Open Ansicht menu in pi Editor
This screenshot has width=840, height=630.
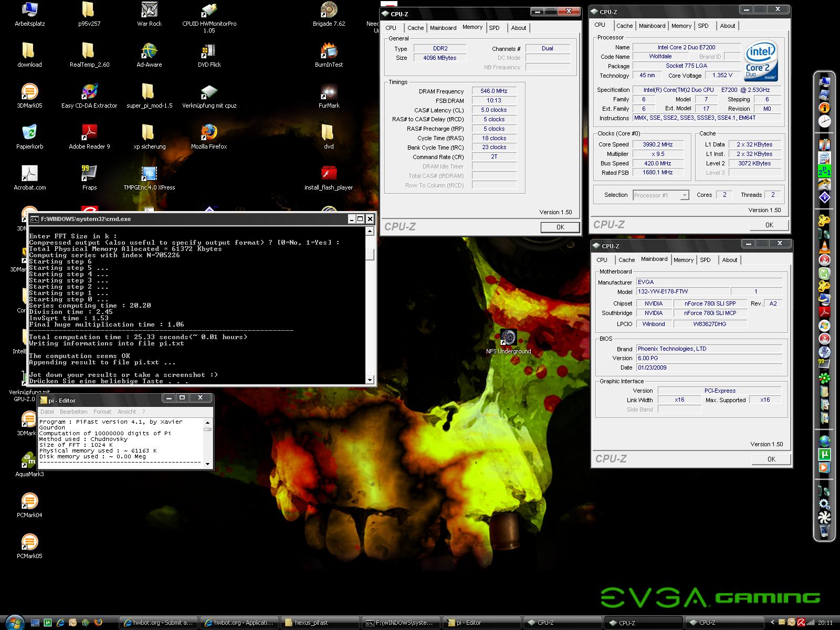click(127, 412)
